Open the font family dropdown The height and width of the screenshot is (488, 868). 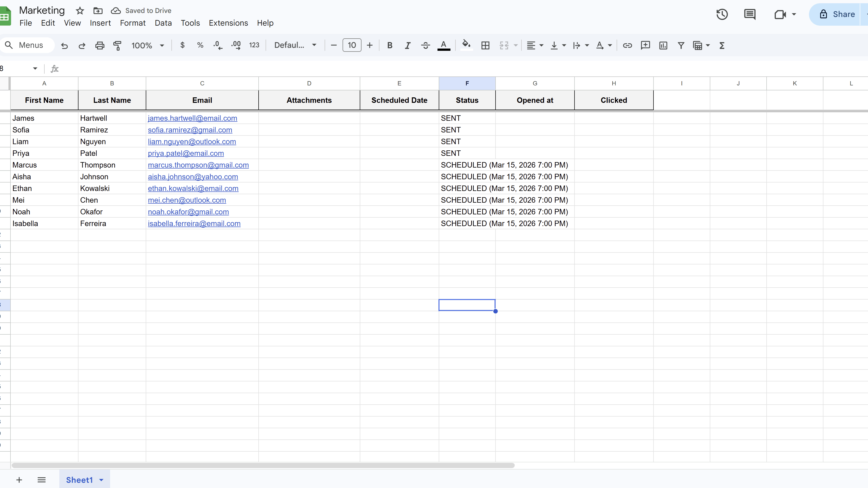click(295, 45)
